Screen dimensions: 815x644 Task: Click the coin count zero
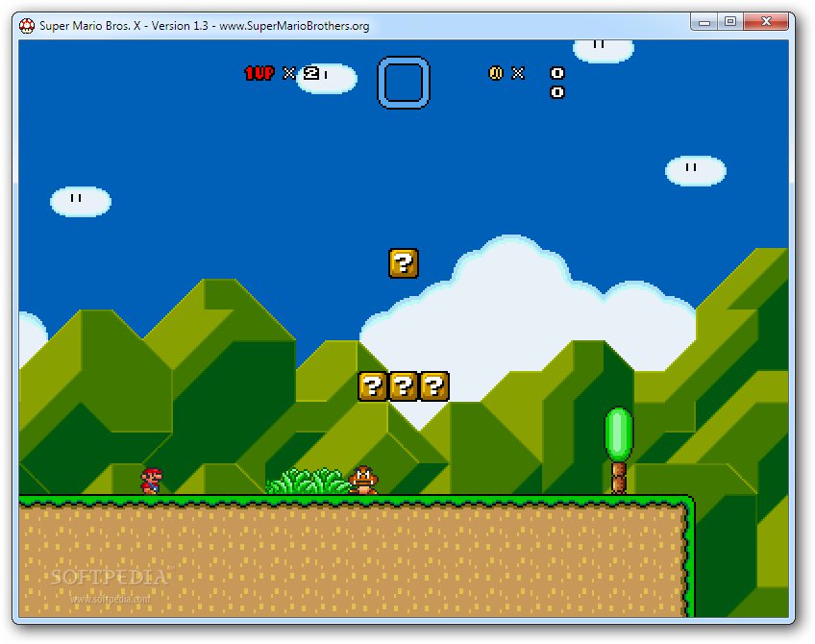557,73
